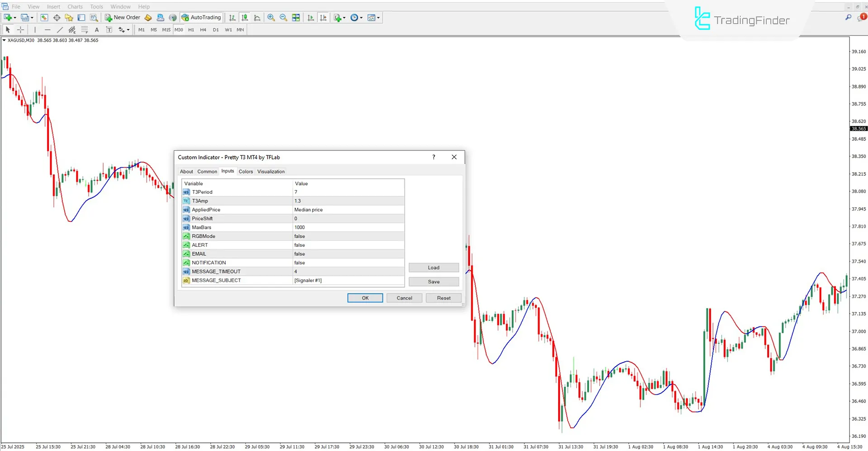This screenshot has height=451, width=868.
Task: Open the Charts menu
Action: click(75, 7)
